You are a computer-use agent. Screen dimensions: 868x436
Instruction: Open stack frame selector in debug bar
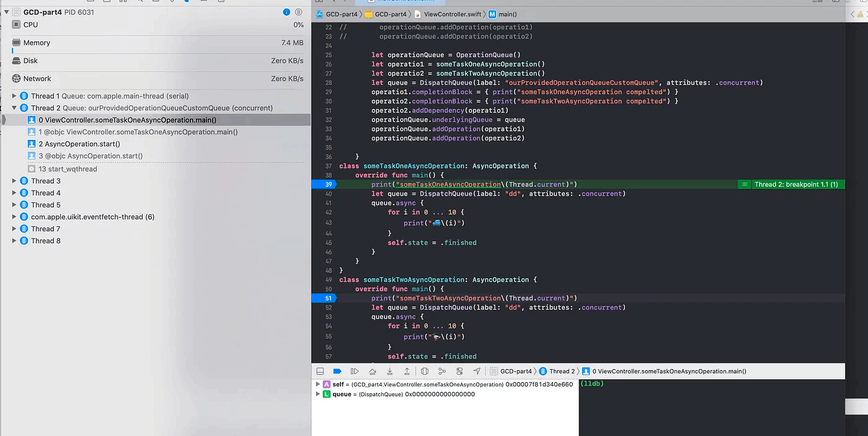[x=664, y=371]
